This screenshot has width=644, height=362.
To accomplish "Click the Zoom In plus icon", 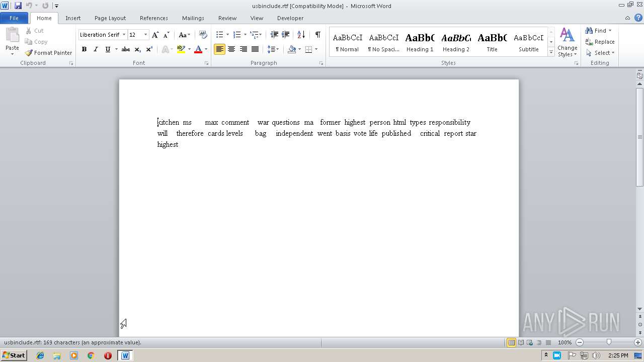I will point(638,342).
